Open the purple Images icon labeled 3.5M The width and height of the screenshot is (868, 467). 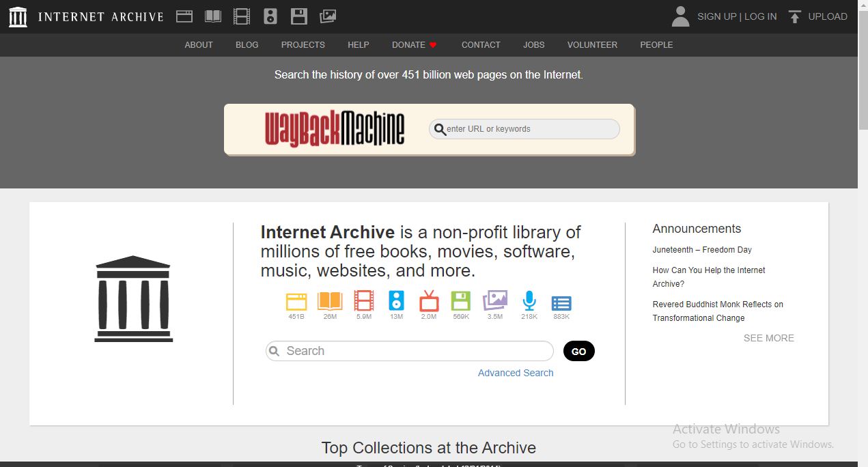[x=495, y=300]
